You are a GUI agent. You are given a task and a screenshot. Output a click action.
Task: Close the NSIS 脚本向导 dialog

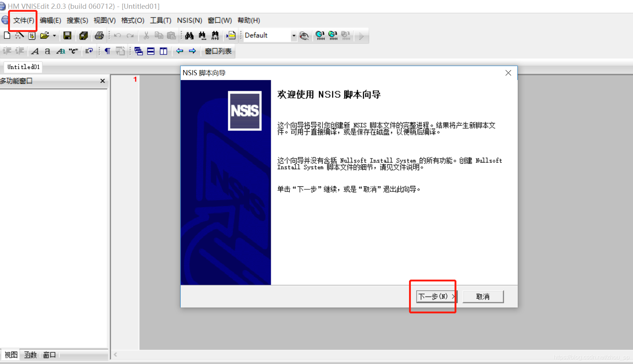508,73
